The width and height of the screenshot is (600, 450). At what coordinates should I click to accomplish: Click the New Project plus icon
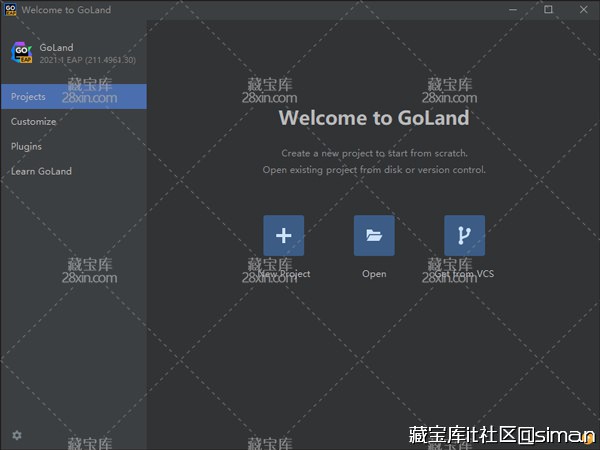(284, 236)
